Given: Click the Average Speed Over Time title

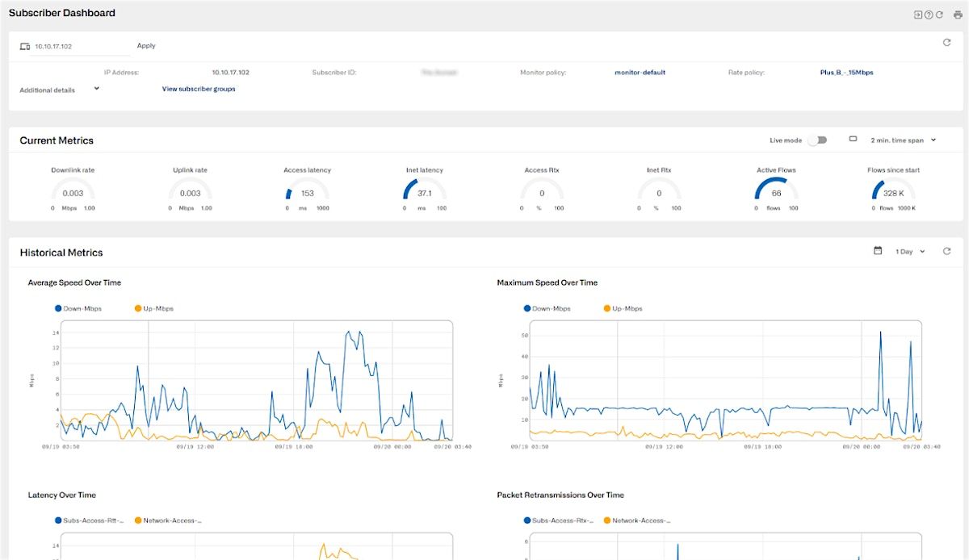Looking at the screenshot, I should click(x=74, y=282).
